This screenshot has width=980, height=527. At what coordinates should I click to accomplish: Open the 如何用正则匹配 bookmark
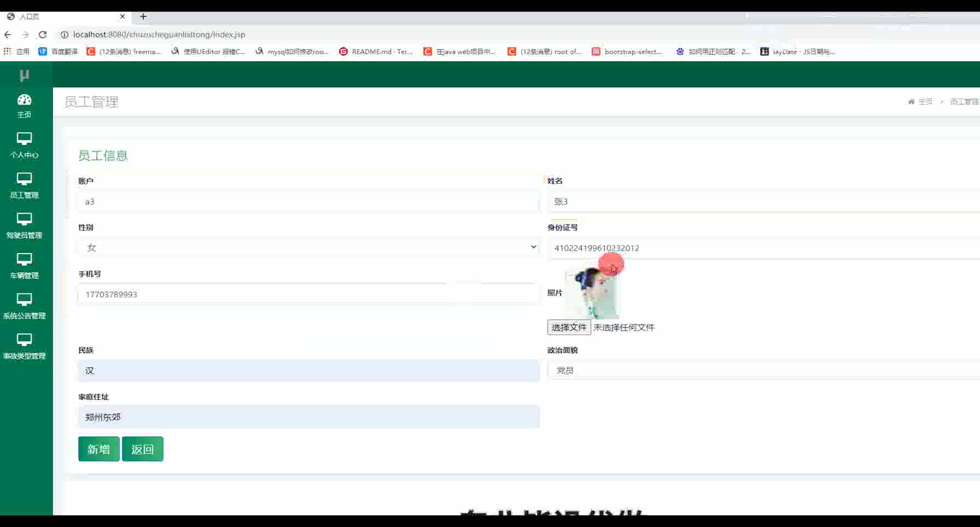tap(713, 51)
